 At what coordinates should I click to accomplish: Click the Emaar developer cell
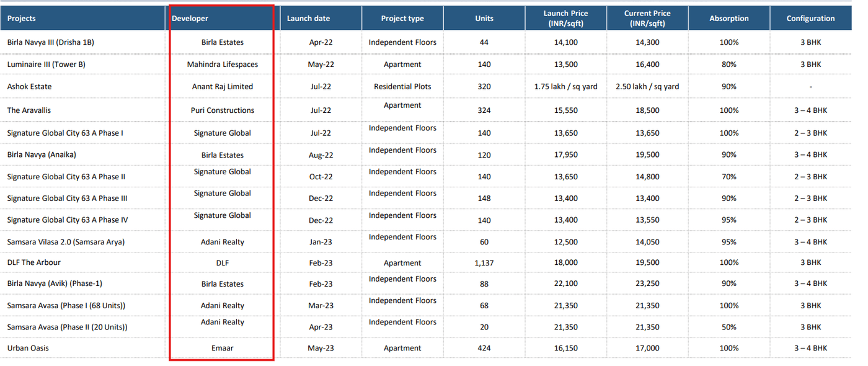click(x=223, y=348)
